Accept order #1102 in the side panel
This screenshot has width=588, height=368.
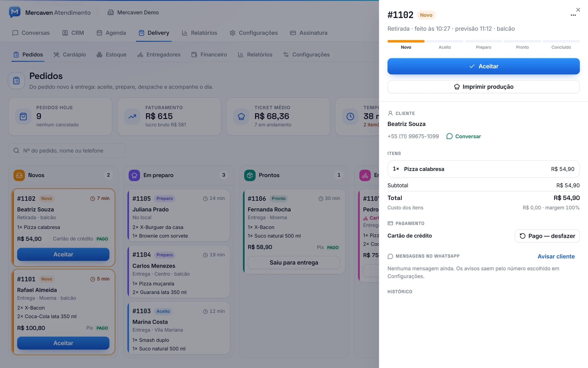click(x=483, y=66)
